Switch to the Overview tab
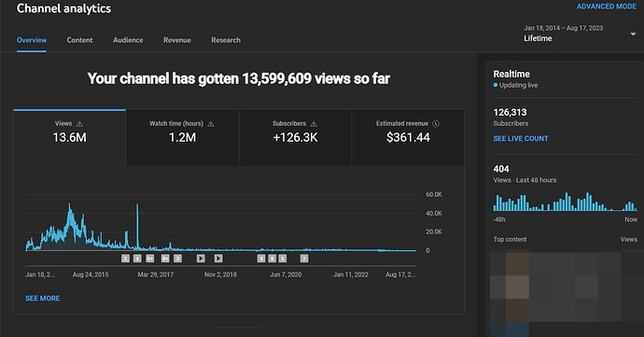 pos(32,40)
